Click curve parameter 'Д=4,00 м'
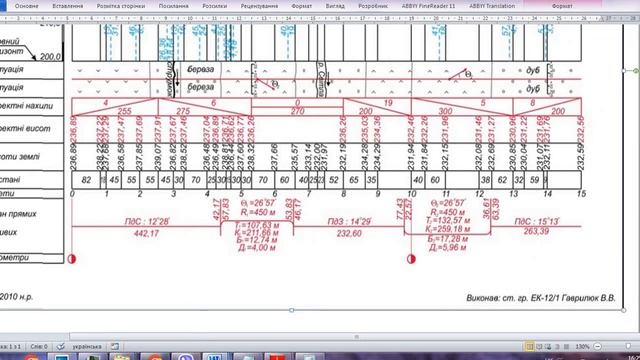Screen dimensions: 640x360 pyautogui.click(x=257, y=248)
